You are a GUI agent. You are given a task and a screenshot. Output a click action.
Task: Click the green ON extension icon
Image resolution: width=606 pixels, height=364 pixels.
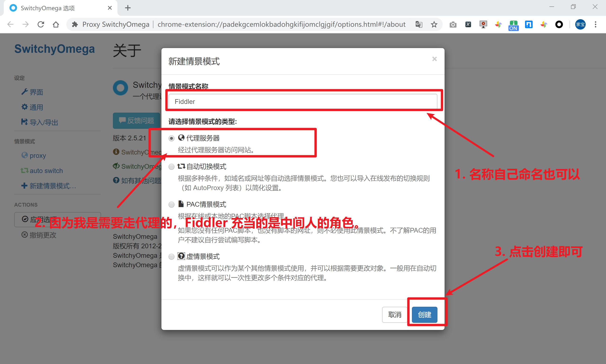pos(513,26)
